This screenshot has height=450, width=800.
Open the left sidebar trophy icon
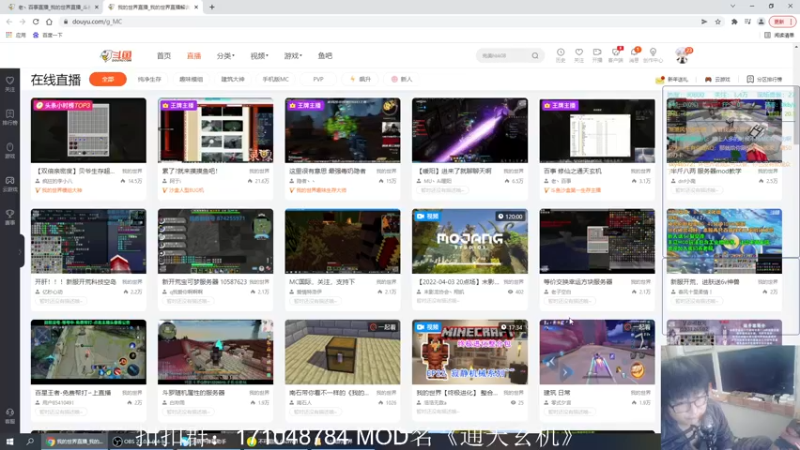[x=10, y=217]
